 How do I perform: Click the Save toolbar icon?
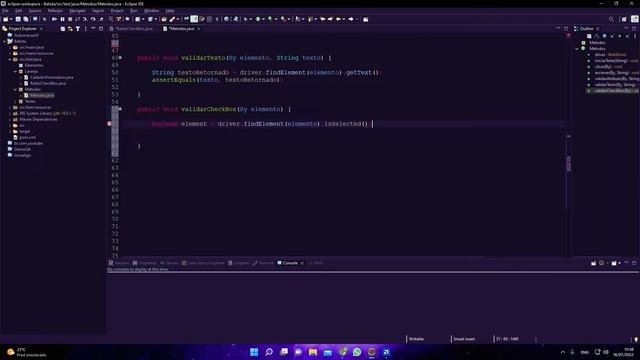pyautogui.click(x=18, y=19)
